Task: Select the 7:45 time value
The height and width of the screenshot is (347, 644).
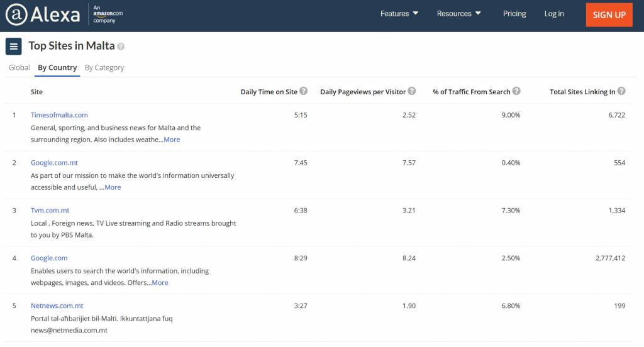Action: click(x=301, y=163)
